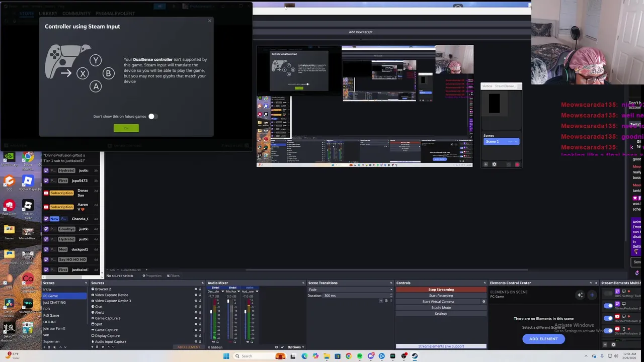Increase transition duration with stepper arrow
Image resolution: width=644 pixels, height=362 pixels.
click(x=391, y=294)
